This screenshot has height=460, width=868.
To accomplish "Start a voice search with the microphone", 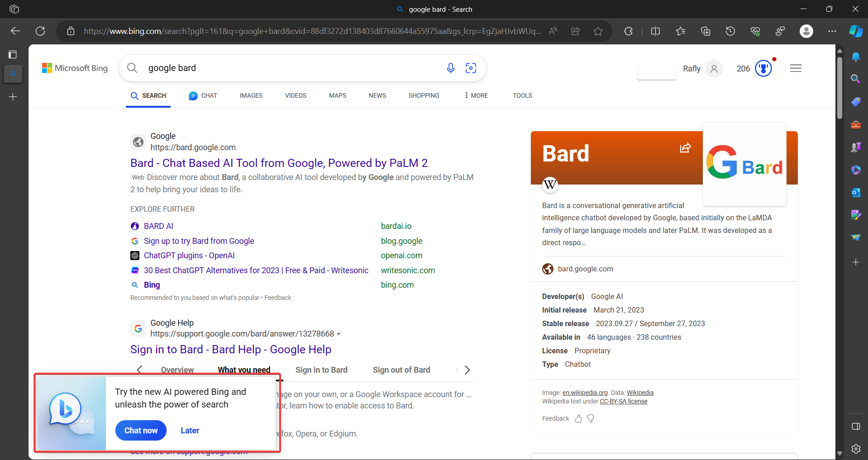I will pos(451,68).
